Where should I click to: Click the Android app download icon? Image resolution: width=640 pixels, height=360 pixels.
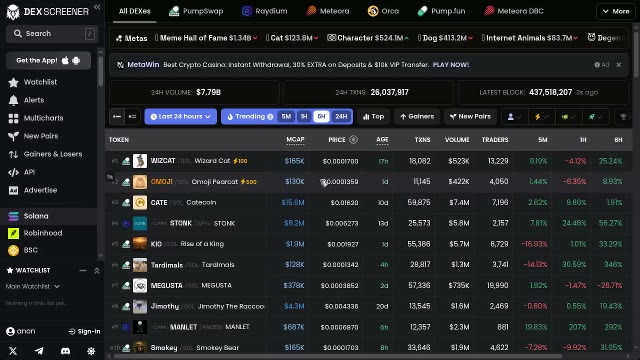[76, 60]
